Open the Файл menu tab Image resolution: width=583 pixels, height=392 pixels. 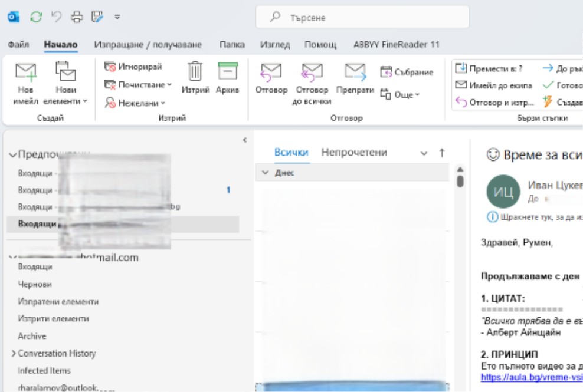[19, 45]
